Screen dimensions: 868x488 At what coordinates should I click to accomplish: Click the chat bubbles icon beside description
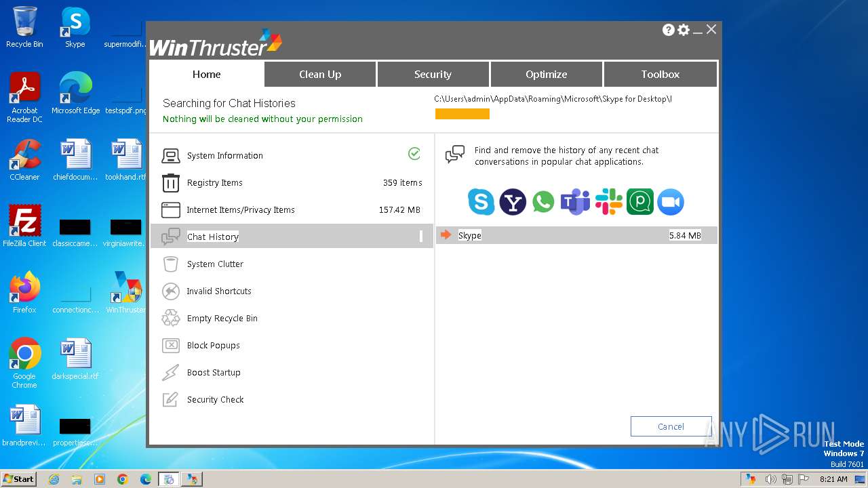coord(455,155)
